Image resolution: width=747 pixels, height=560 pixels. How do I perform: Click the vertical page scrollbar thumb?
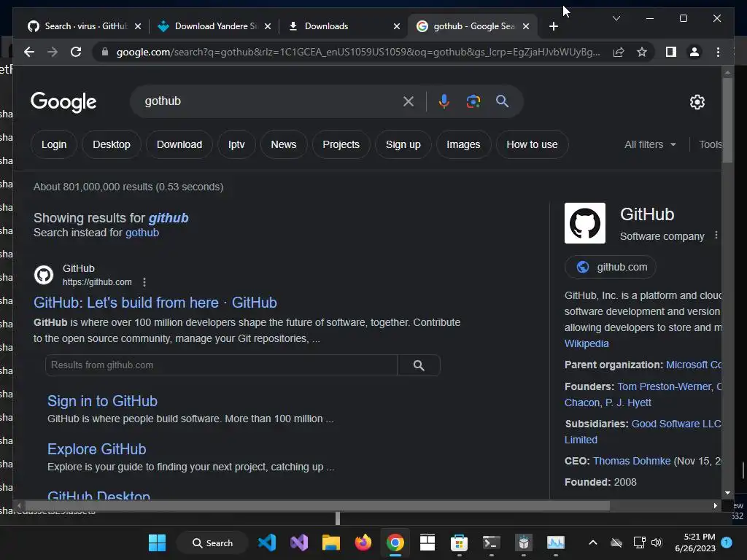(x=727, y=120)
